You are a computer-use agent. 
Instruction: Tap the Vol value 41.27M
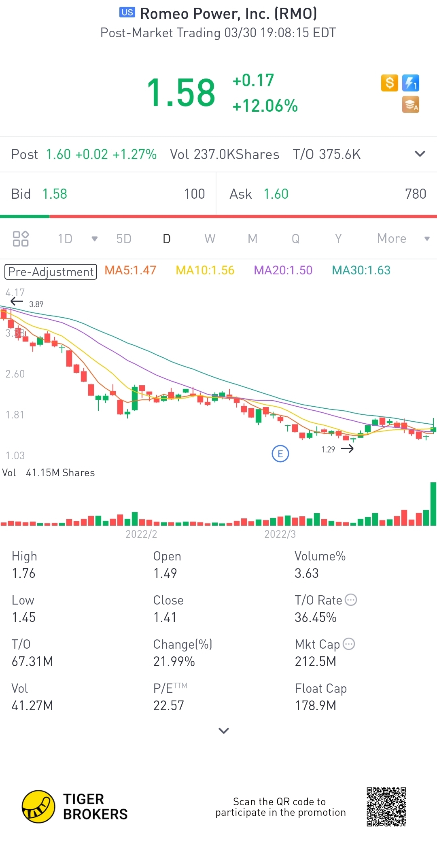tap(32, 706)
